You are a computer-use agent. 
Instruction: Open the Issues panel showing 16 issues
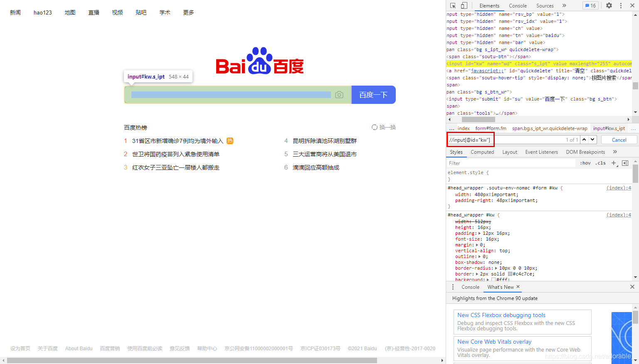tap(590, 5)
